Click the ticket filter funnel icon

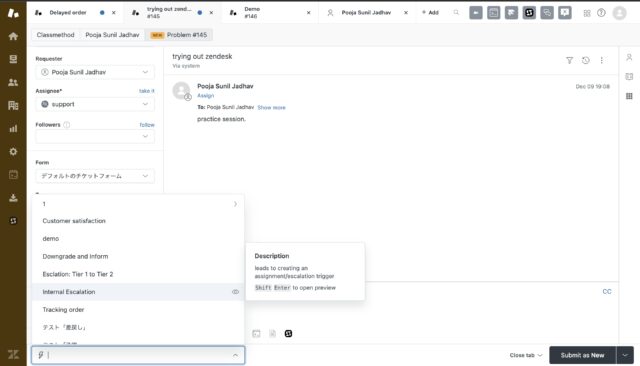point(569,60)
